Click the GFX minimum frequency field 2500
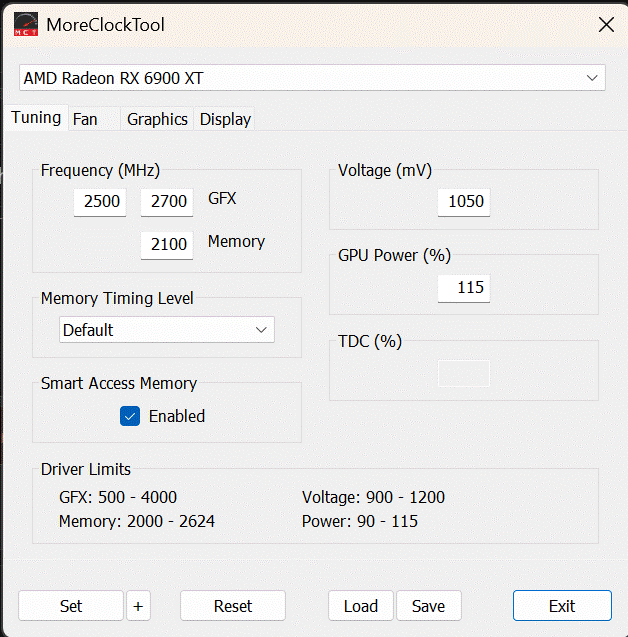This screenshot has height=637, width=628. pos(100,202)
